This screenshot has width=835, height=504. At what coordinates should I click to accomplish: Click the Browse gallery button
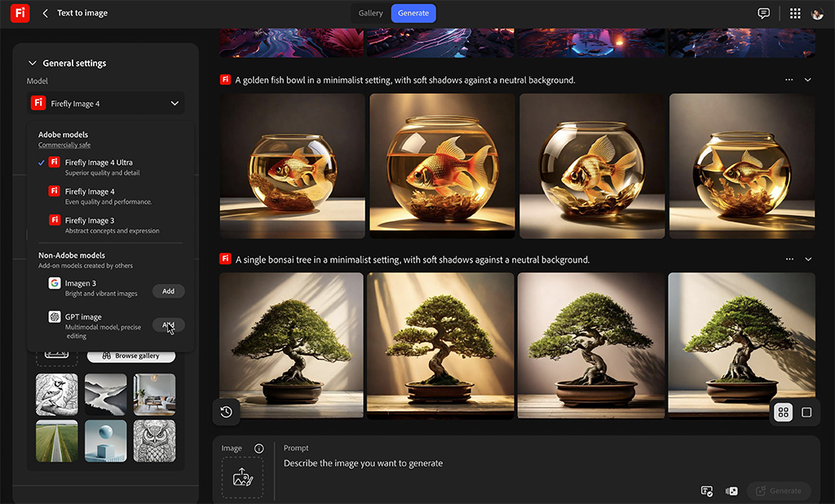(131, 356)
